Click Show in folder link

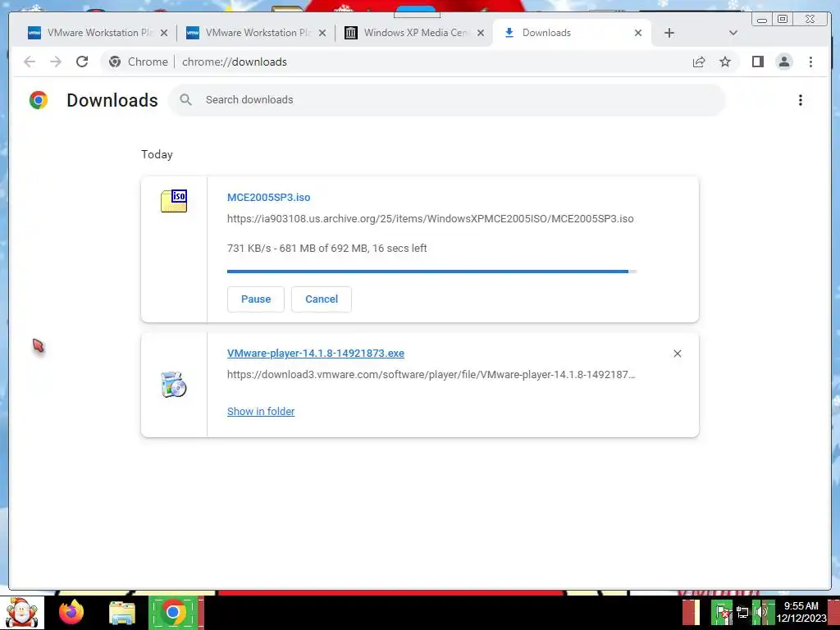[261, 412]
